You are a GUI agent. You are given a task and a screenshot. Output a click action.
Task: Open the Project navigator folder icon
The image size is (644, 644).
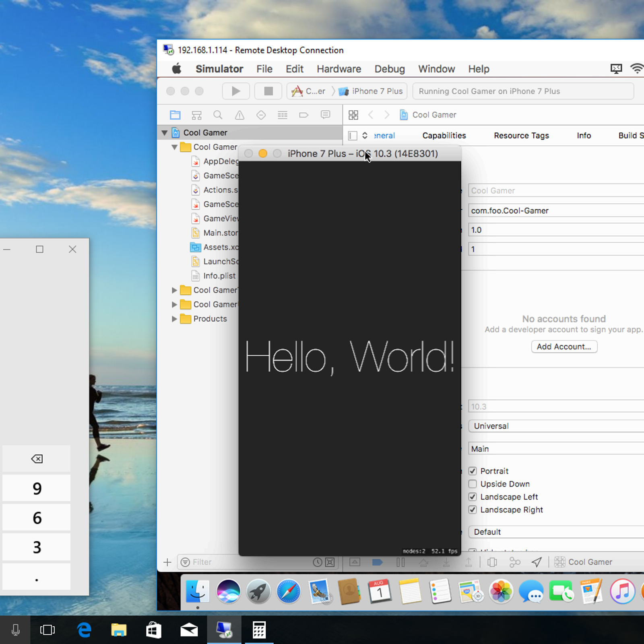tap(175, 115)
